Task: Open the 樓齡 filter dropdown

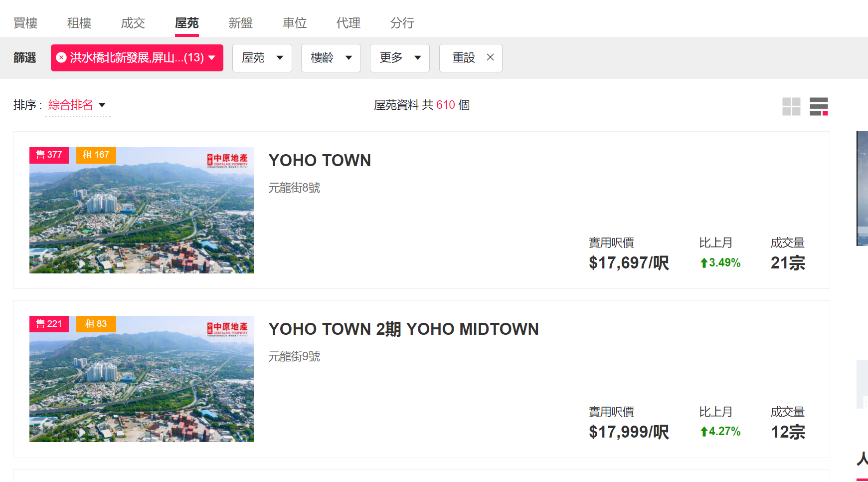Action: click(331, 58)
